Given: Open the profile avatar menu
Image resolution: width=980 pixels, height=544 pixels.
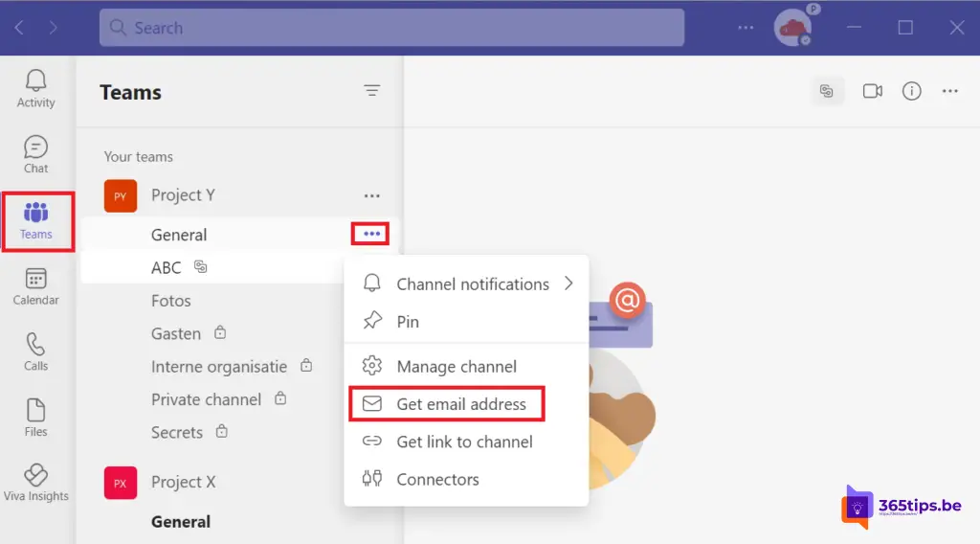Looking at the screenshot, I should click(792, 28).
